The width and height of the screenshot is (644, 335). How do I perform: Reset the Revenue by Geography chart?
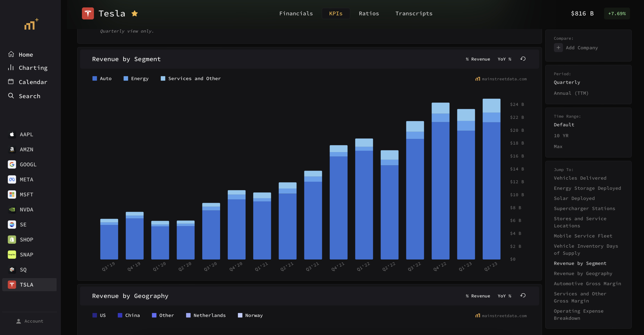point(523,296)
